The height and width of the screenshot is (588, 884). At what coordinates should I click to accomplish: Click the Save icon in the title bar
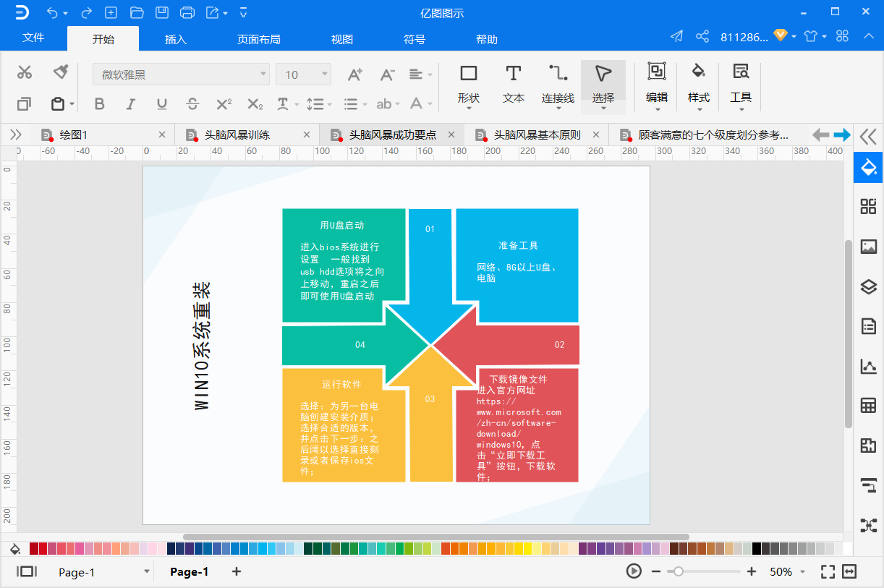coord(162,12)
